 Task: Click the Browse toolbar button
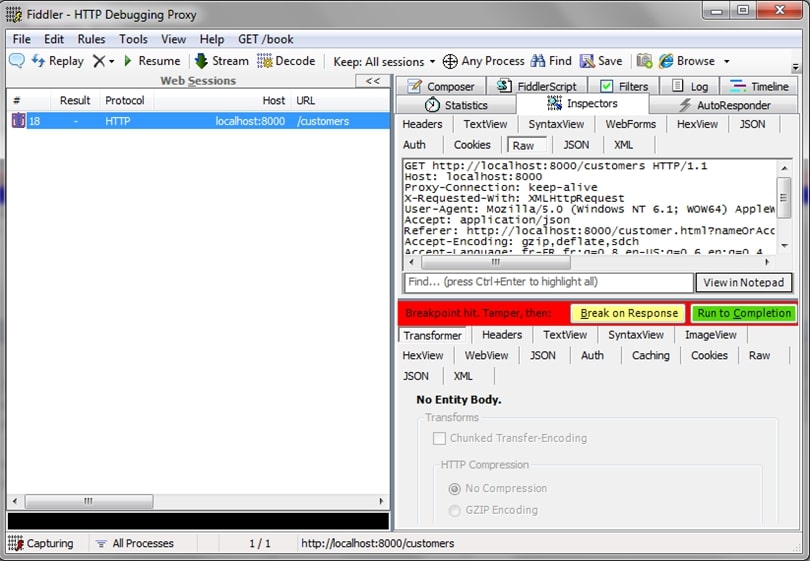coord(687,61)
